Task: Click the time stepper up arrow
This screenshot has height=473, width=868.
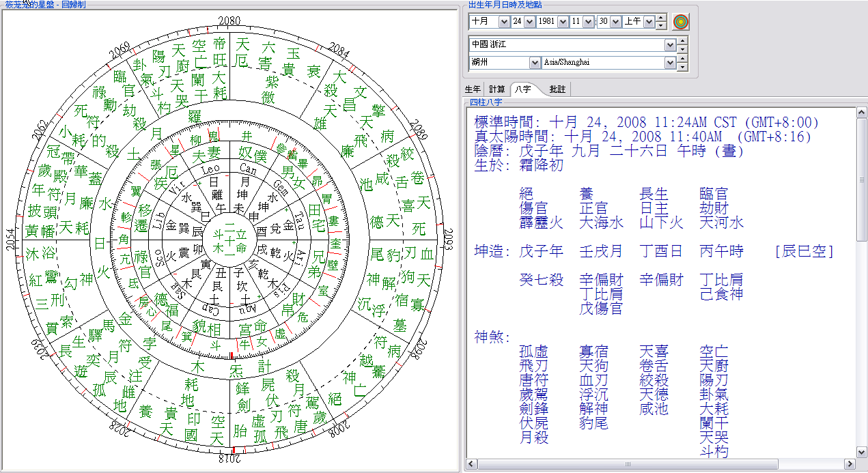Action: [x=660, y=18]
